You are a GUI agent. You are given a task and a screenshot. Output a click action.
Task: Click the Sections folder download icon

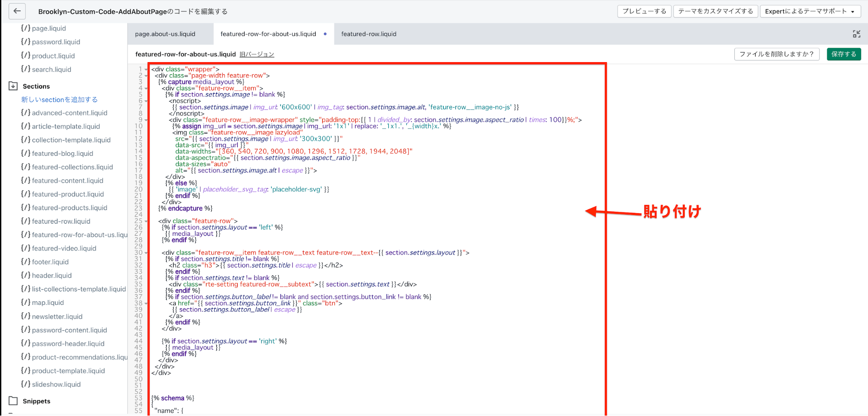(13, 86)
